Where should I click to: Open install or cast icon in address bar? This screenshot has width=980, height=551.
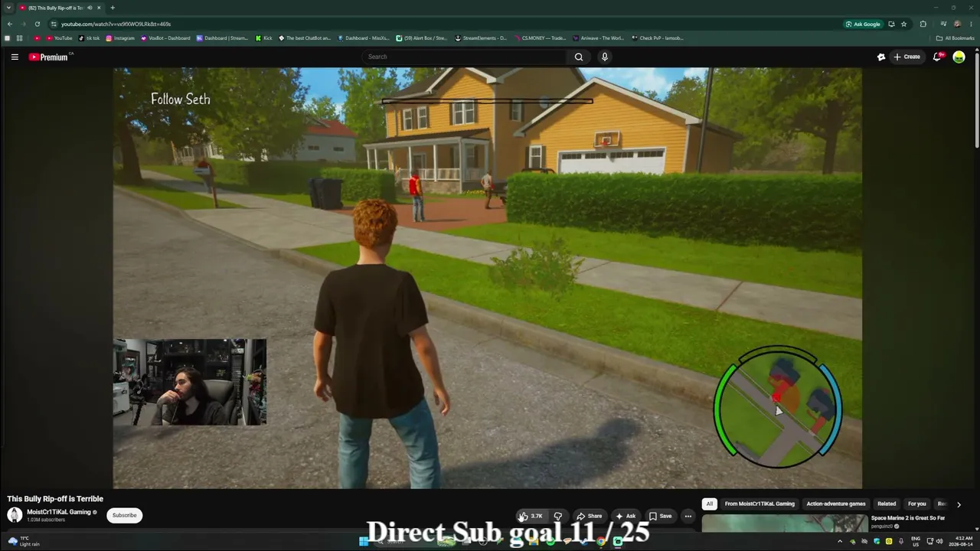(x=891, y=24)
